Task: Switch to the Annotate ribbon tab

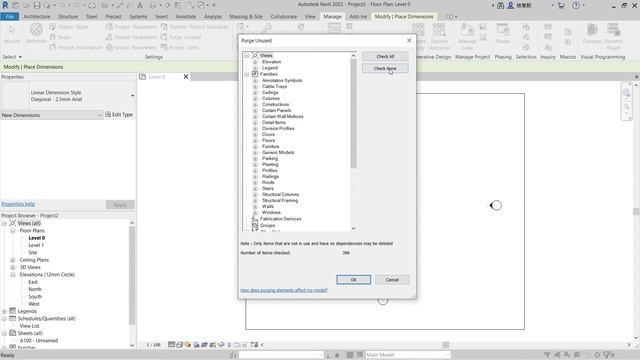Action: [186, 17]
